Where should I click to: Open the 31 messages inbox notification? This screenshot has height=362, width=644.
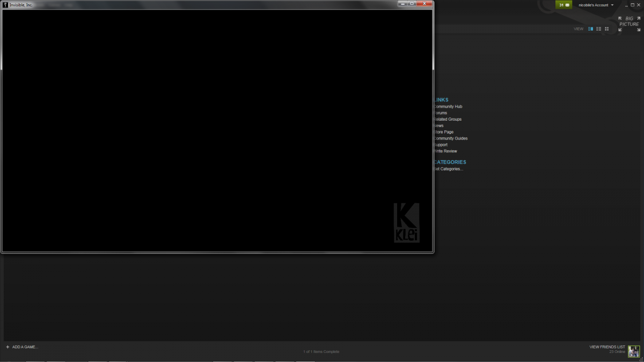click(x=563, y=5)
